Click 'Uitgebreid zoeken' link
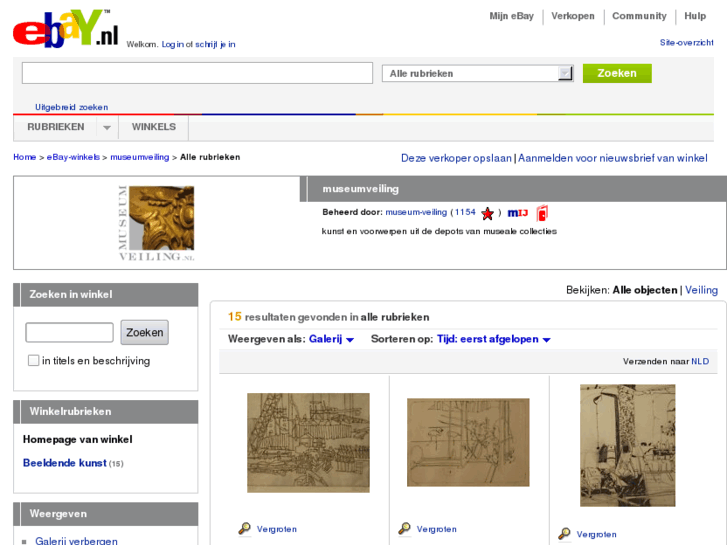Viewport: 727px width, 545px height. (x=71, y=107)
